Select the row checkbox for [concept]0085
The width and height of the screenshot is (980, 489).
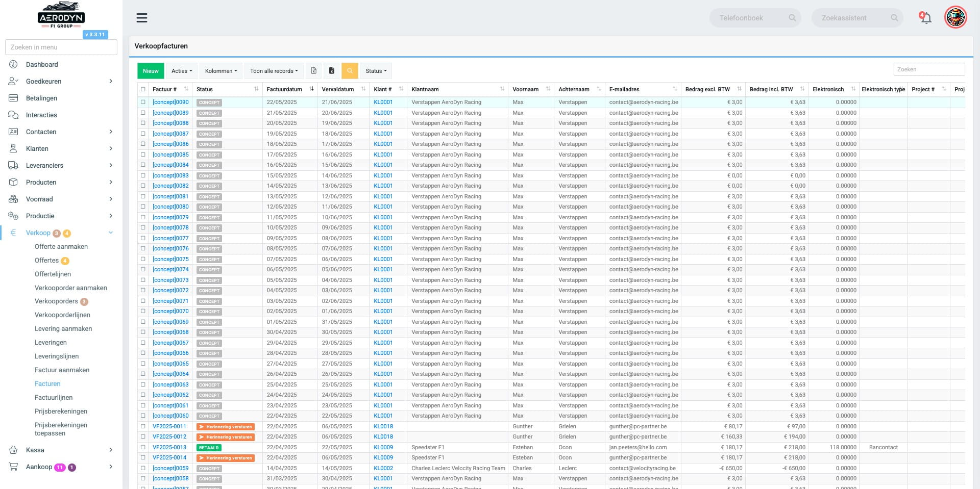pyautogui.click(x=143, y=155)
